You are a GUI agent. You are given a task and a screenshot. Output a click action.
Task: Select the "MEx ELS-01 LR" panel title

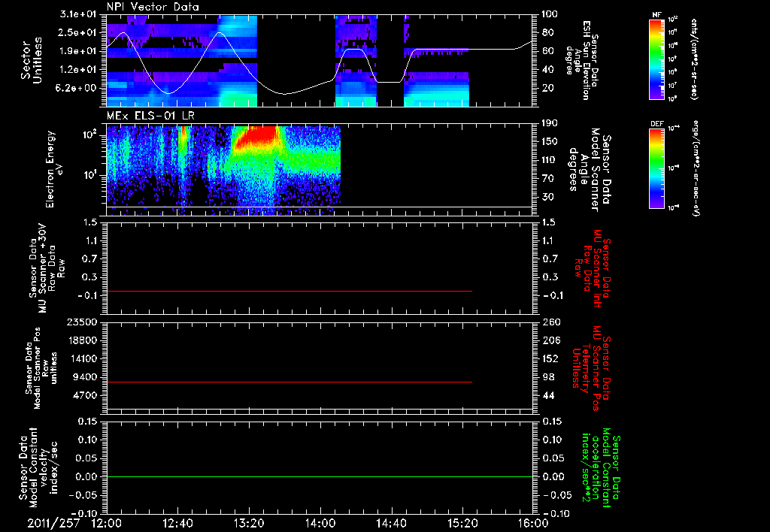[150, 116]
